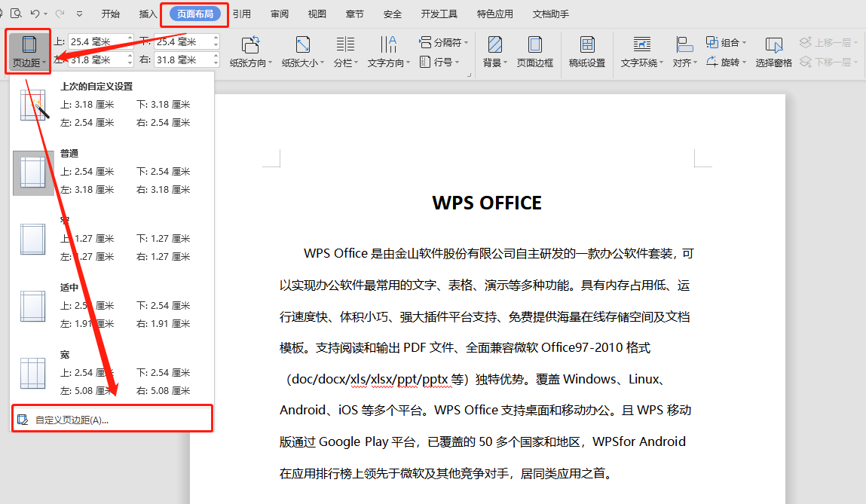
Task: Open the 文字环绕 text wrap tool
Action: pyautogui.click(x=642, y=45)
